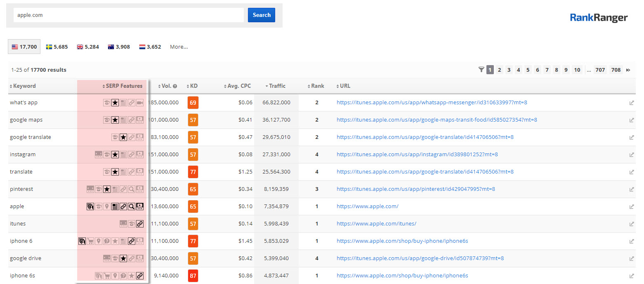Click the star icon in the what's app row

[115, 103]
